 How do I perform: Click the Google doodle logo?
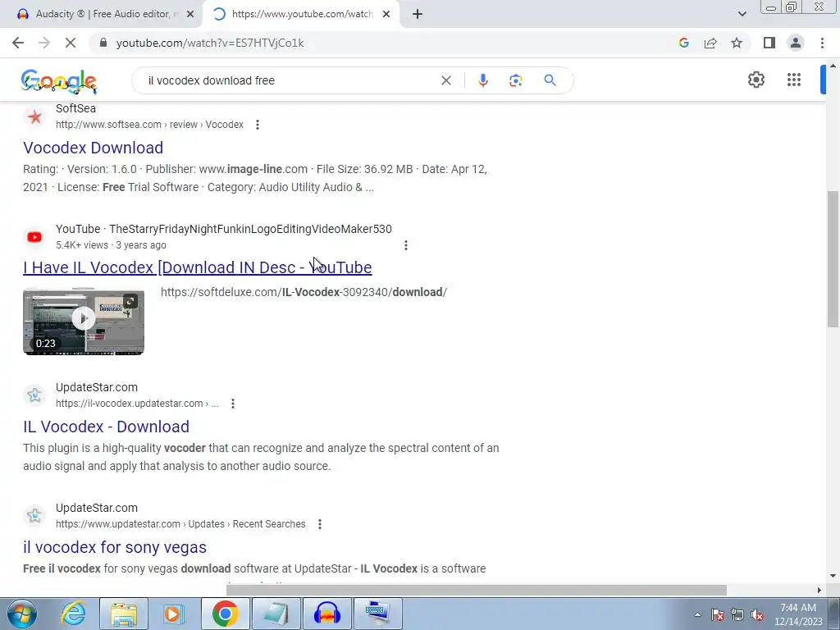pos(59,81)
